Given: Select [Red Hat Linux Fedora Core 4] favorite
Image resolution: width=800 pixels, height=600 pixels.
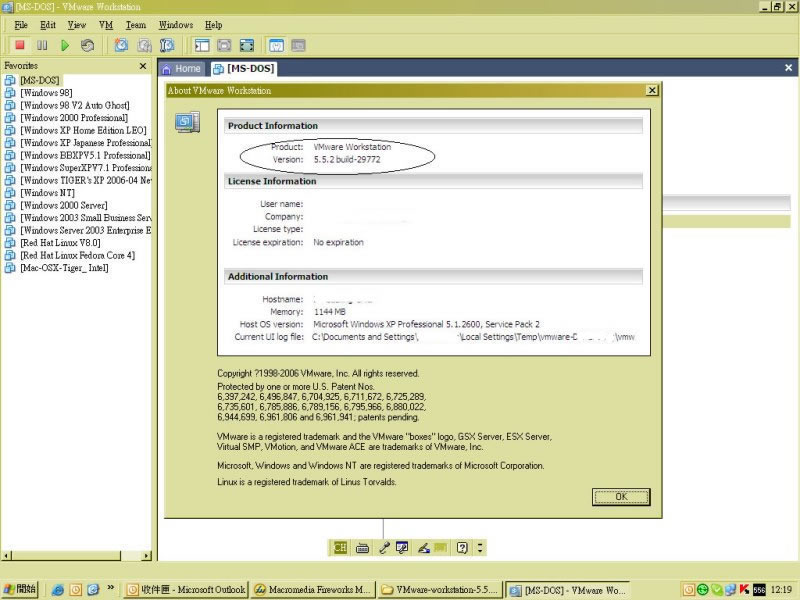Looking at the screenshot, I should click(78, 256).
